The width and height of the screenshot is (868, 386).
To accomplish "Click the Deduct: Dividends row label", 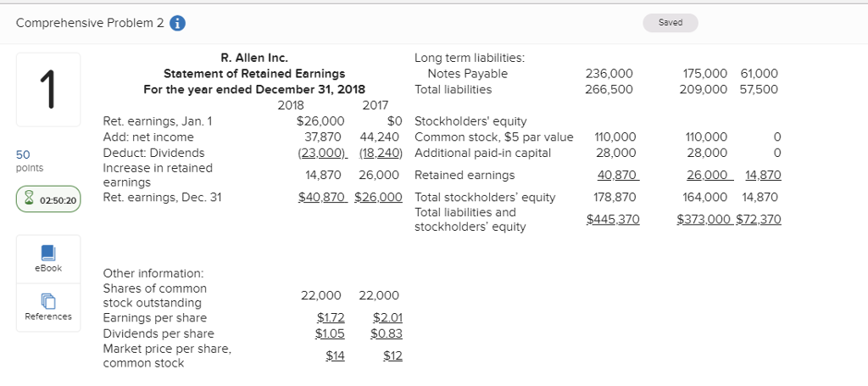I will 153,153.
